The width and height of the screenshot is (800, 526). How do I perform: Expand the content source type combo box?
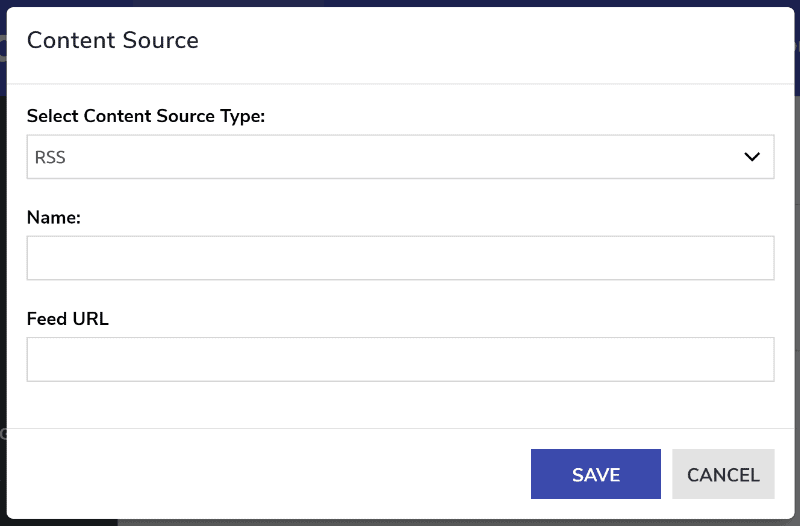click(x=401, y=157)
